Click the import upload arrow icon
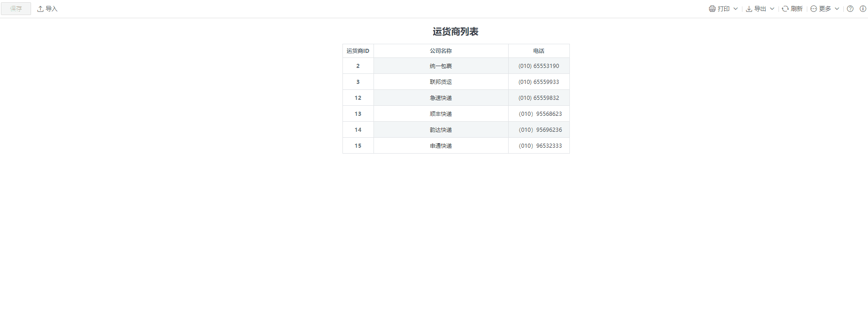This screenshot has width=868, height=331. point(40,9)
